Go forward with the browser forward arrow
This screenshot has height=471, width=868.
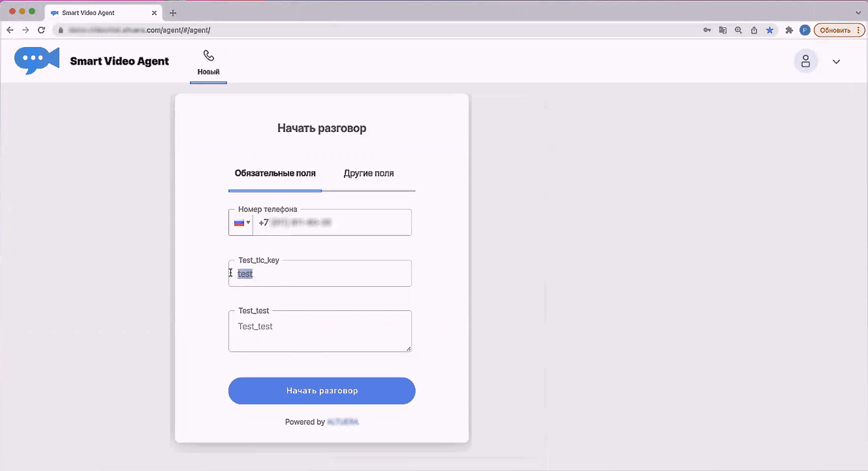(25, 30)
